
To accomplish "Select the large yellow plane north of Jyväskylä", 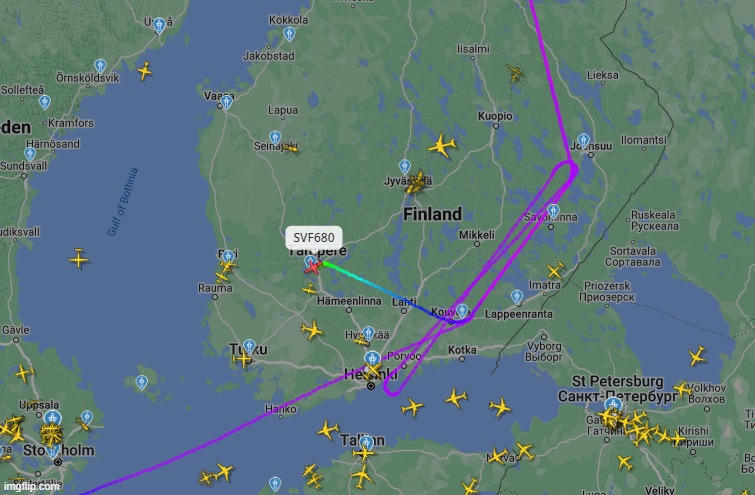I will coord(442,146).
